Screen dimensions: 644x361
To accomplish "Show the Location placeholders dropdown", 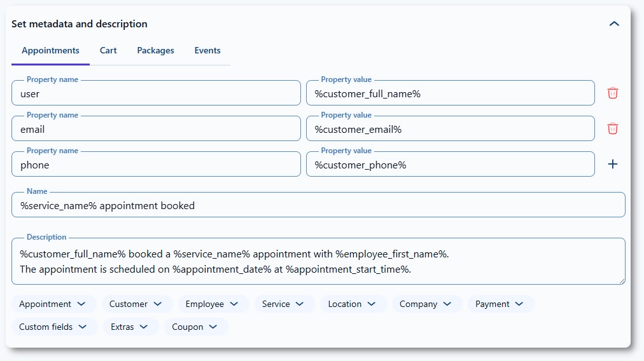I will click(x=353, y=304).
